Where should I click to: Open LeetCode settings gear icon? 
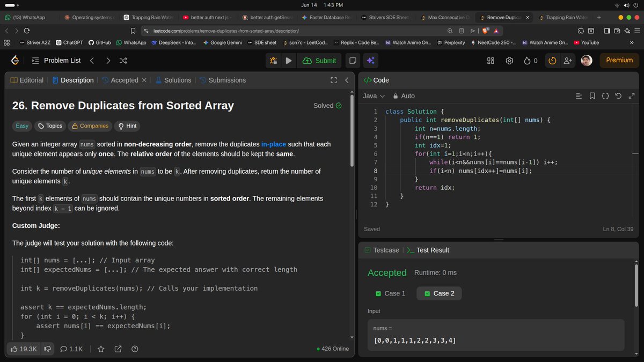tap(509, 61)
